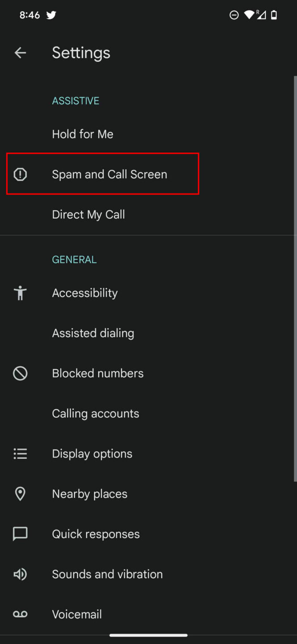Screen dimensions: 297x644
Task: Tap the back arrow to leave Settings
Action: [x=21, y=52]
